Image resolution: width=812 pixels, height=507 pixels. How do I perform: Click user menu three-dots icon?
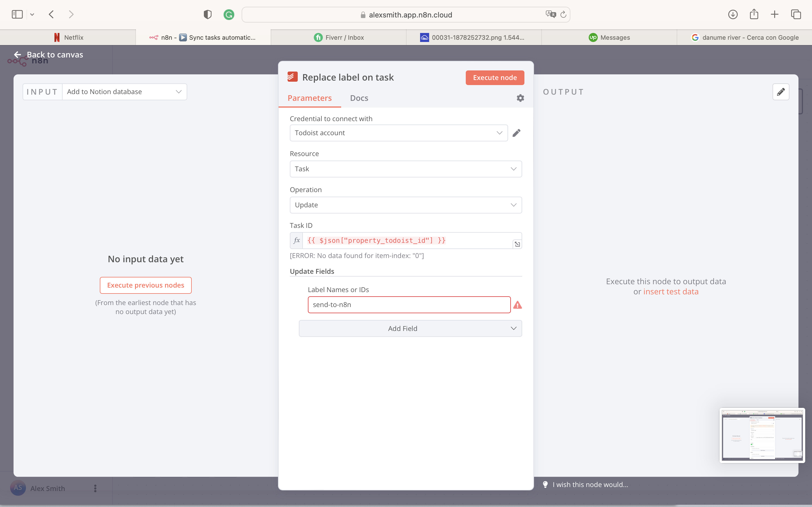pos(95,488)
